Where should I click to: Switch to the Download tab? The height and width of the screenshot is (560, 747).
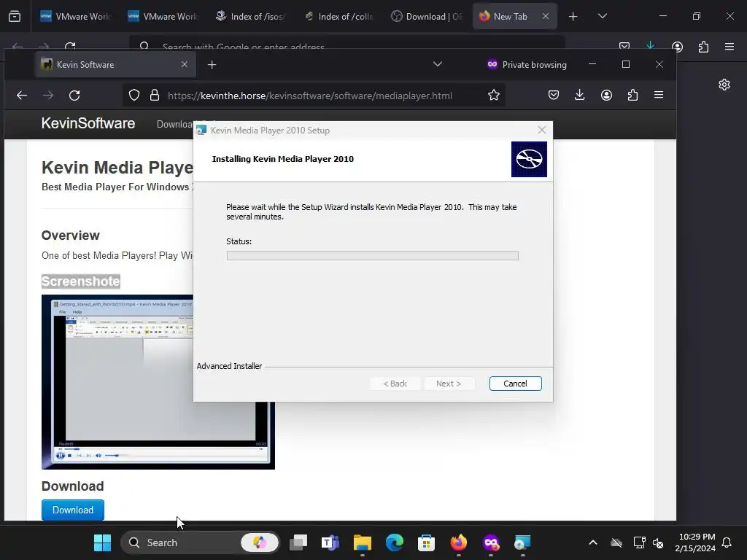pyautogui.click(x=426, y=16)
